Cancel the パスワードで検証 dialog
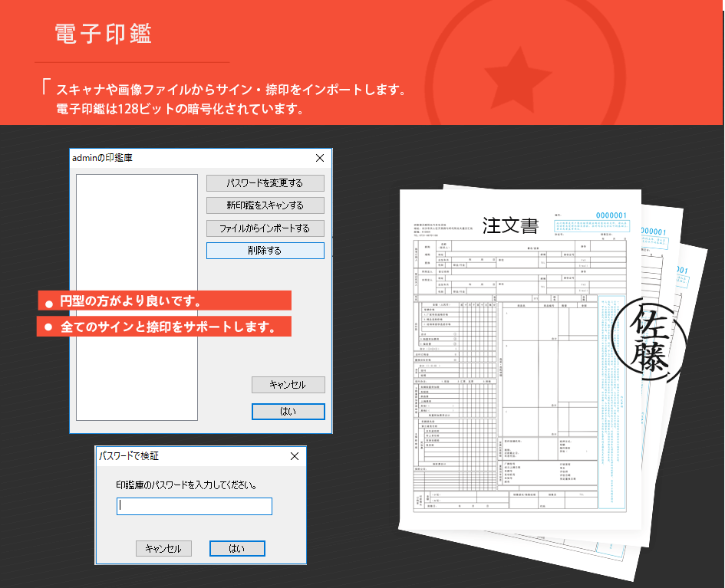The image size is (725, 588). [163, 548]
